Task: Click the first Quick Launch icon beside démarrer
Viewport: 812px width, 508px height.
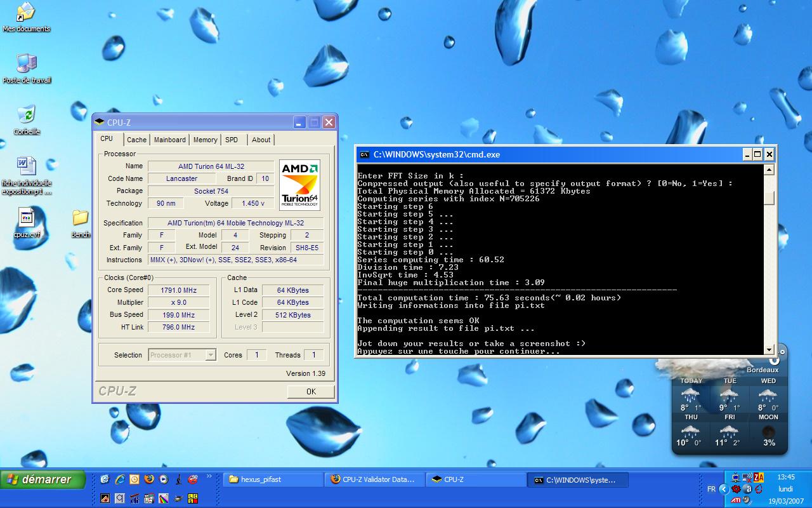Action: pyautogui.click(x=105, y=479)
